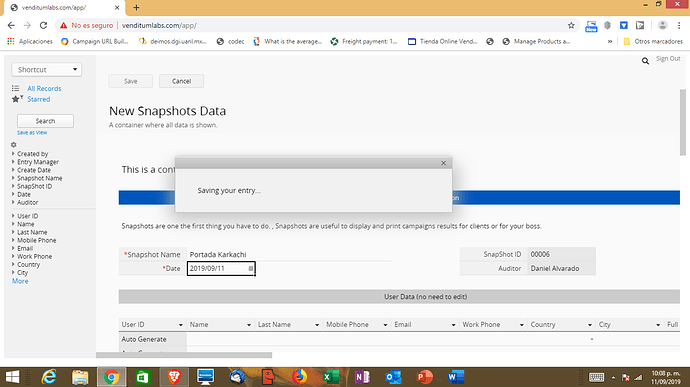The image size is (690, 387).
Task: Click the sidebar Search button
Action: 45,121
